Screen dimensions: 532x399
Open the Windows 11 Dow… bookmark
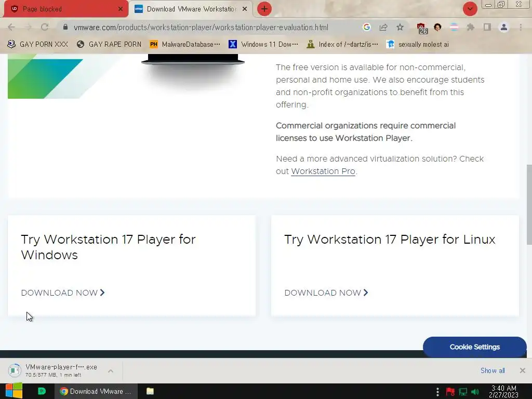(x=263, y=44)
